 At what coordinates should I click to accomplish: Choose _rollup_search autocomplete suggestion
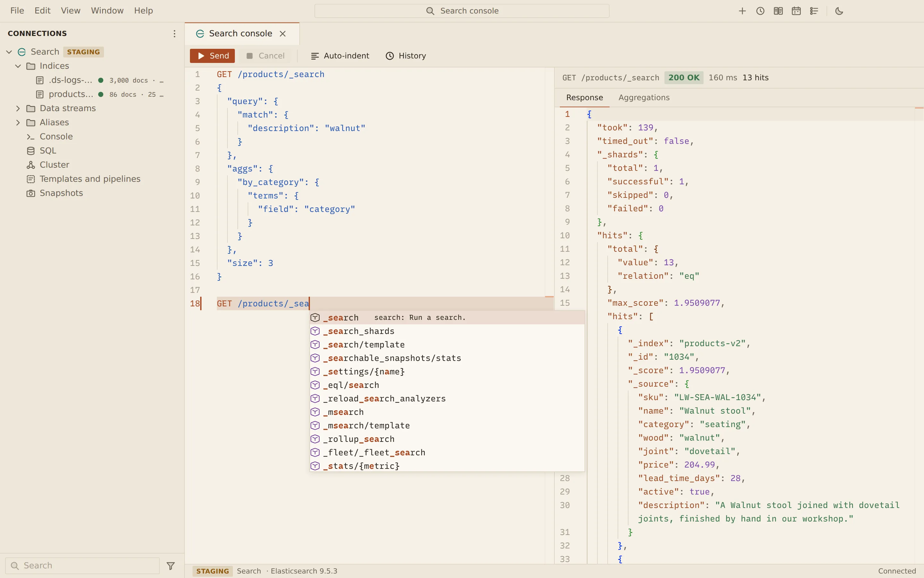[447, 439]
